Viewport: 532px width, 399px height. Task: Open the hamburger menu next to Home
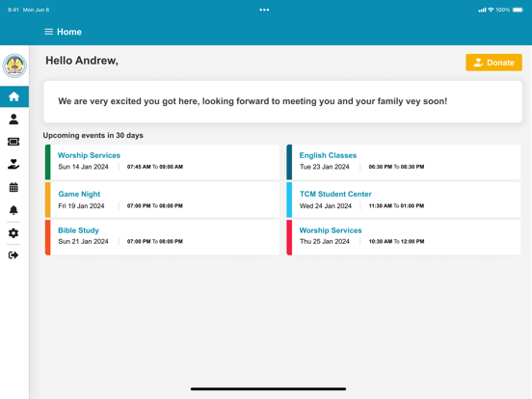[48, 32]
